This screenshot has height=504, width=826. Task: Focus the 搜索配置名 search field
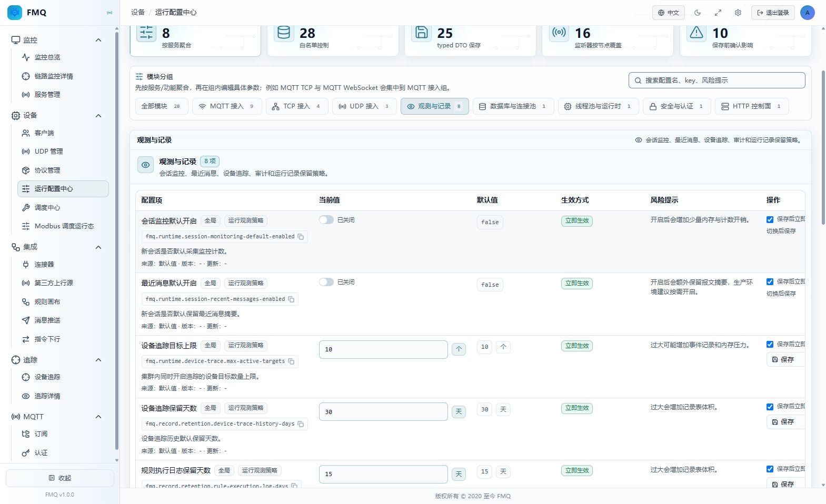[x=717, y=80]
